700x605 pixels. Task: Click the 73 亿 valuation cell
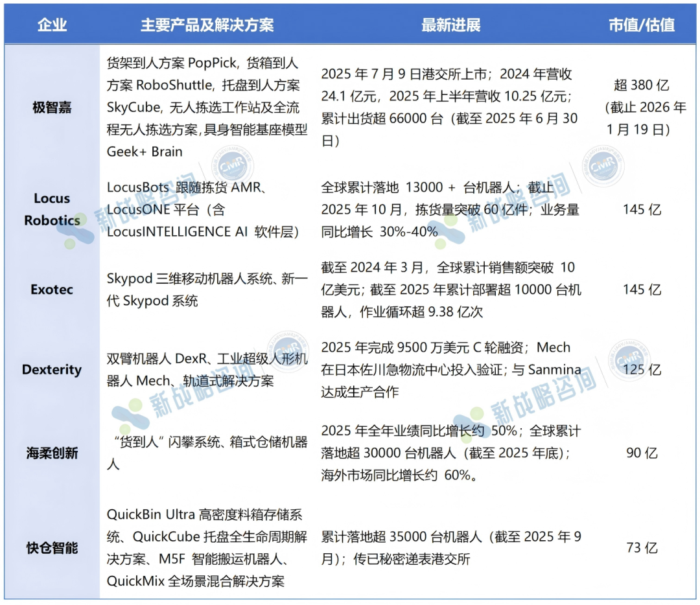tap(641, 548)
